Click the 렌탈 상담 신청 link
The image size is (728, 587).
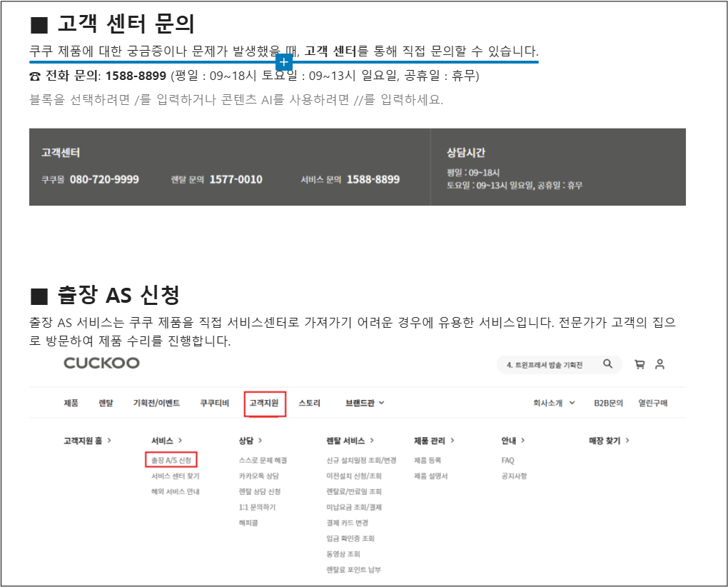tap(260, 492)
